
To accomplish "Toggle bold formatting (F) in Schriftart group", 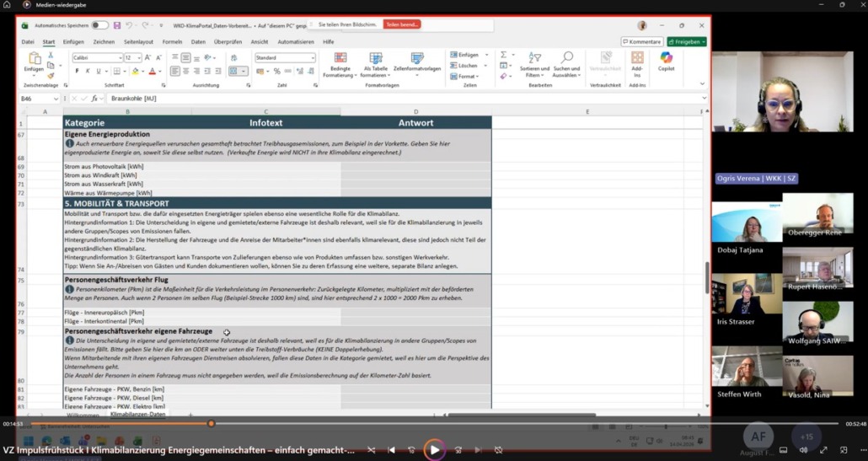I will click(77, 72).
